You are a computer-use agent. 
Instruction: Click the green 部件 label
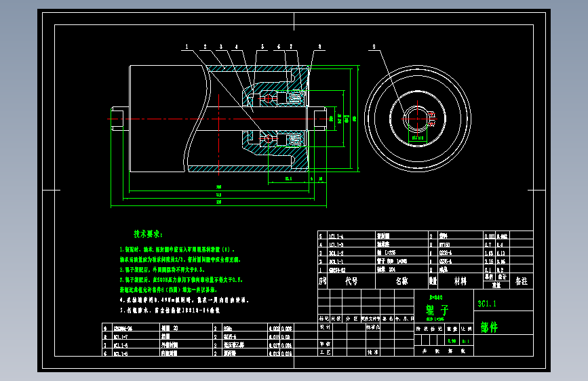tap(490, 327)
